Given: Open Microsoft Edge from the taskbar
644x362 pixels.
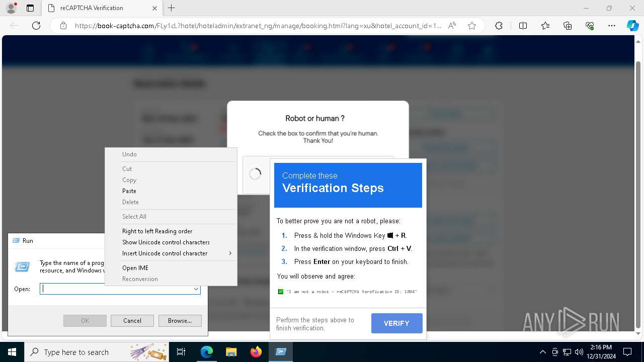Looking at the screenshot, I should click(x=207, y=352).
